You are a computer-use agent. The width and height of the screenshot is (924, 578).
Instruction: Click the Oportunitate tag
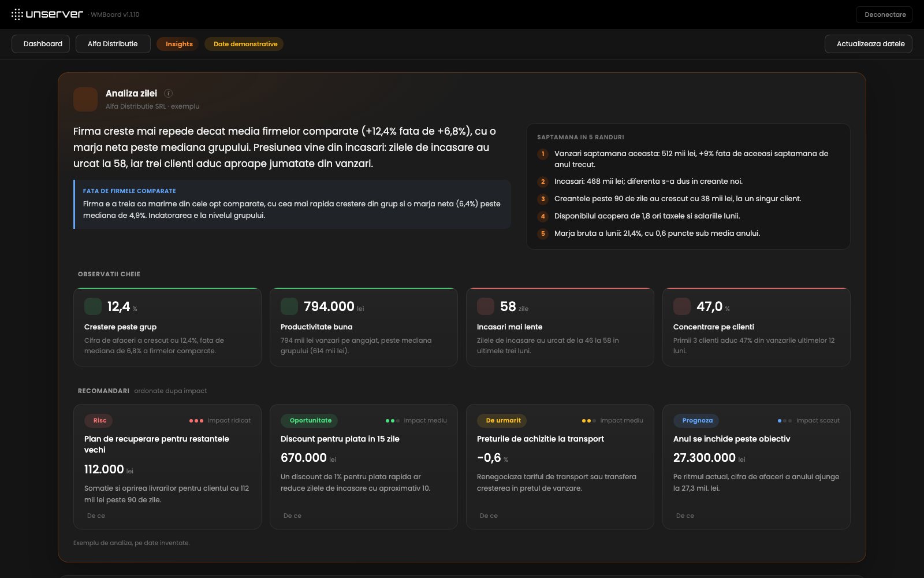coord(310,421)
